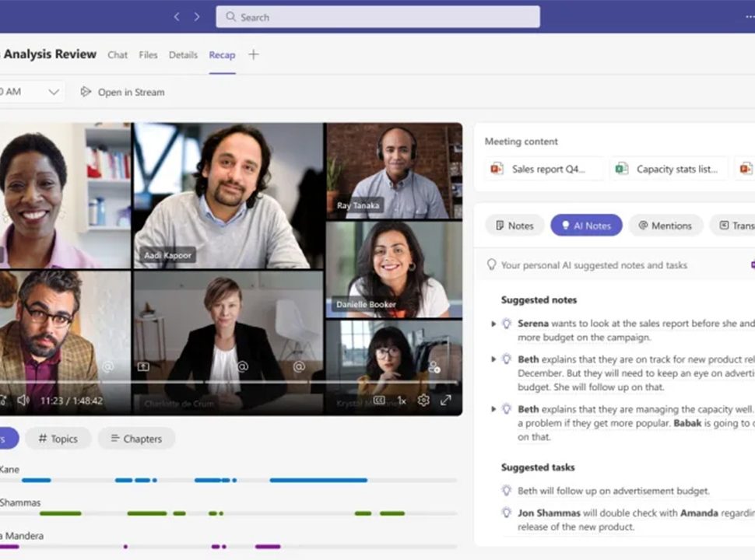
Task: Jump to Mandera's purple segment near the middle
Action: [268, 547]
